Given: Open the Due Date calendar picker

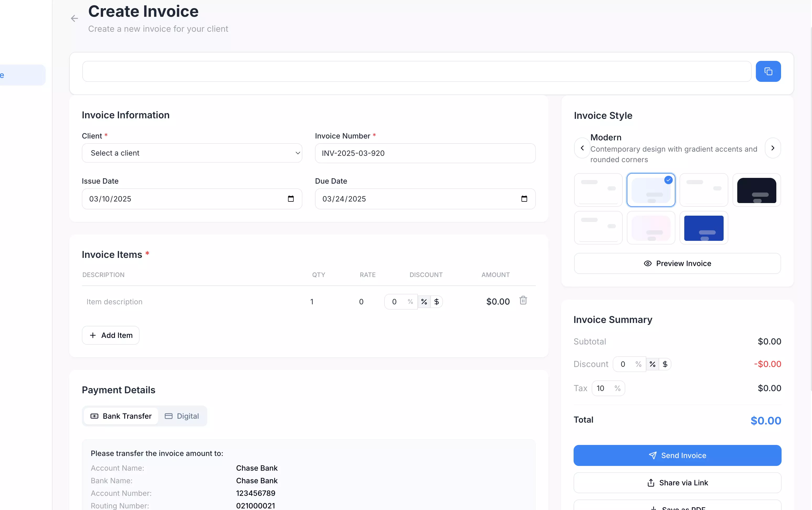Looking at the screenshot, I should 524,199.
